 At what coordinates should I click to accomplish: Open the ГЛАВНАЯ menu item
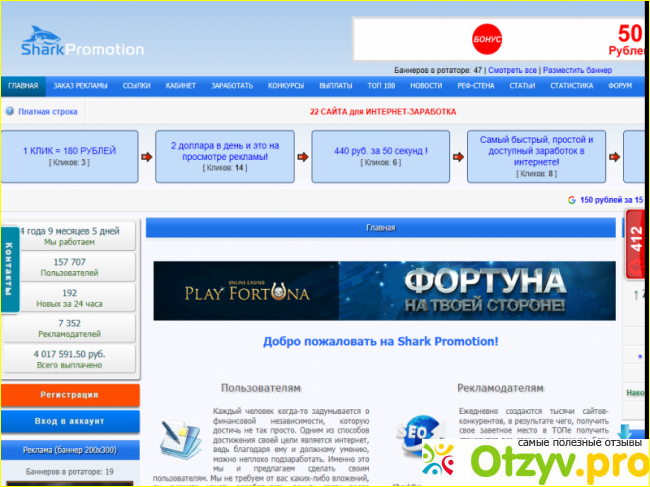click(23, 86)
